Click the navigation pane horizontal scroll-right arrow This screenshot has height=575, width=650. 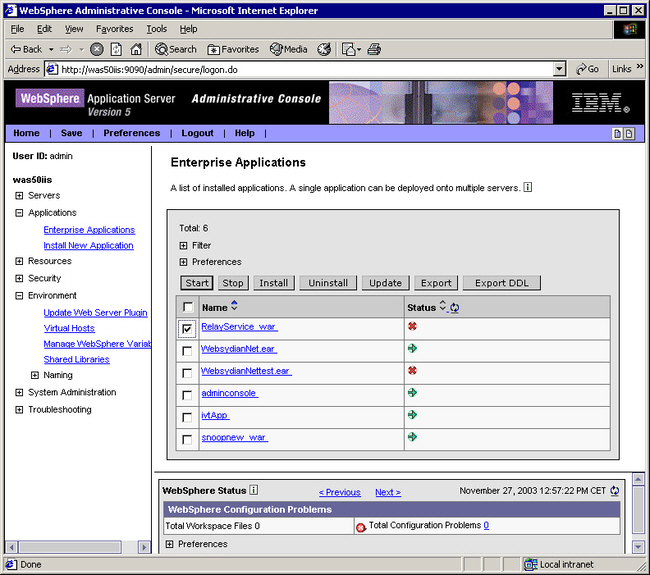[x=144, y=547]
